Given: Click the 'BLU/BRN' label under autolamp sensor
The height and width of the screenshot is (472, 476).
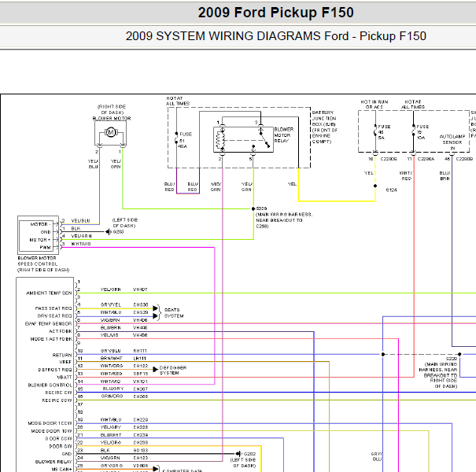Looking at the screenshot, I should 445,175.
